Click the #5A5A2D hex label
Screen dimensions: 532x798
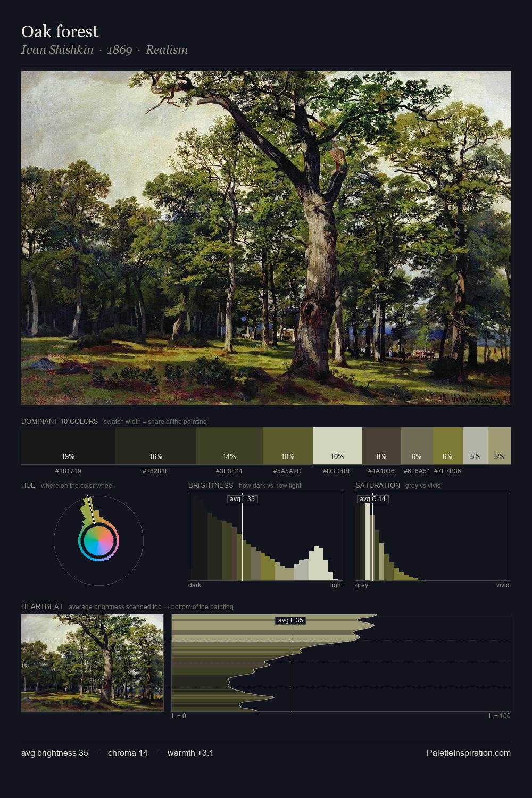[x=288, y=471]
